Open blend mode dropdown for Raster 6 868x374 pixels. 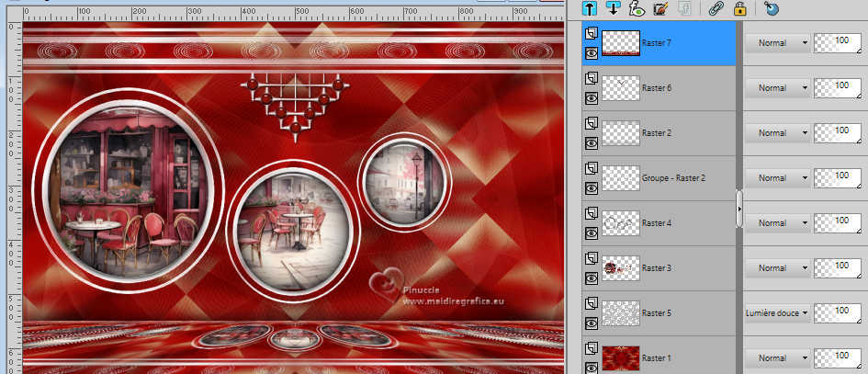tap(777, 88)
